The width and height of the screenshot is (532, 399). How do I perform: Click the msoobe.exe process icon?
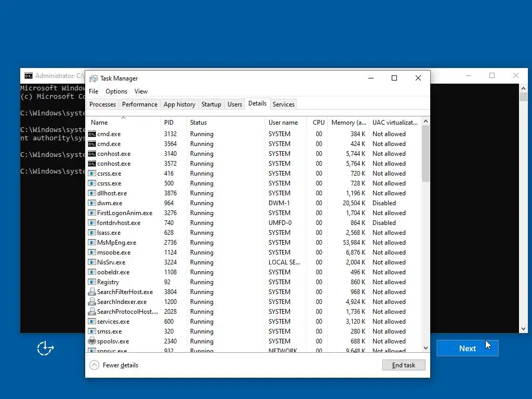click(x=91, y=252)
